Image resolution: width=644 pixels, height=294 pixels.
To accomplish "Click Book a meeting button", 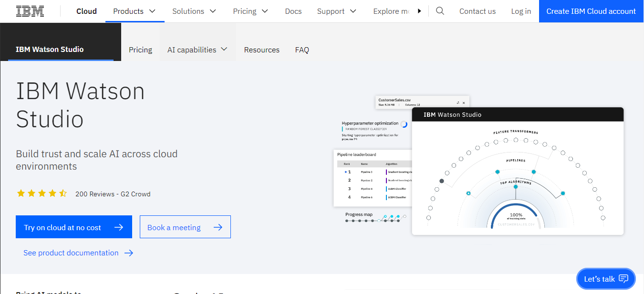I will tap(185, 227).
